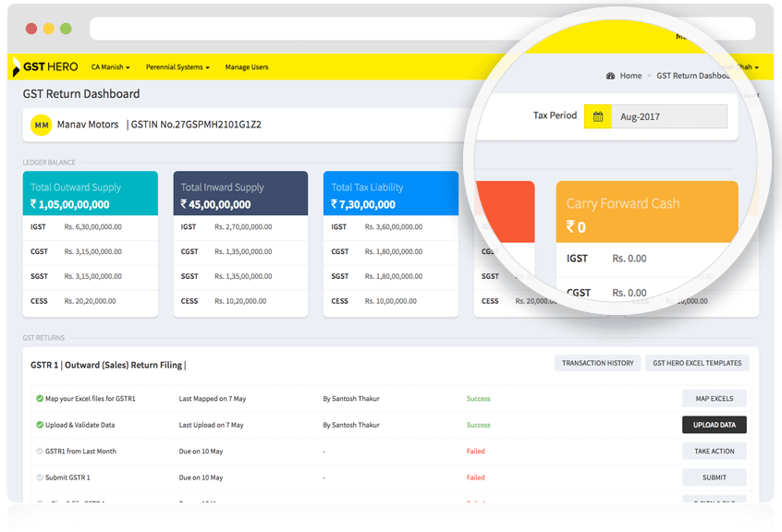Screen dimensions: 782x532
Task: Click the Manav Motors company name
Action: coord(88,125)
